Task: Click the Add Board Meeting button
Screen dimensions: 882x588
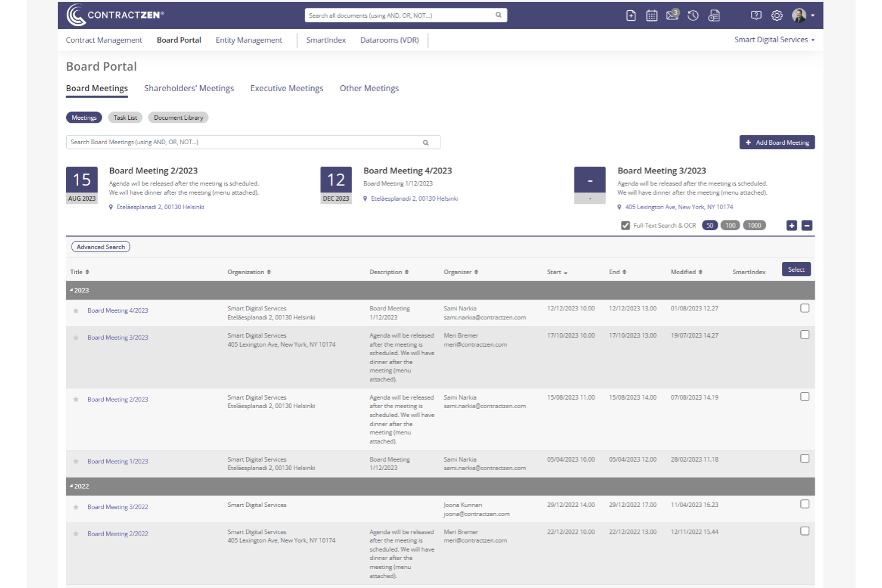Action: [777, 142]
